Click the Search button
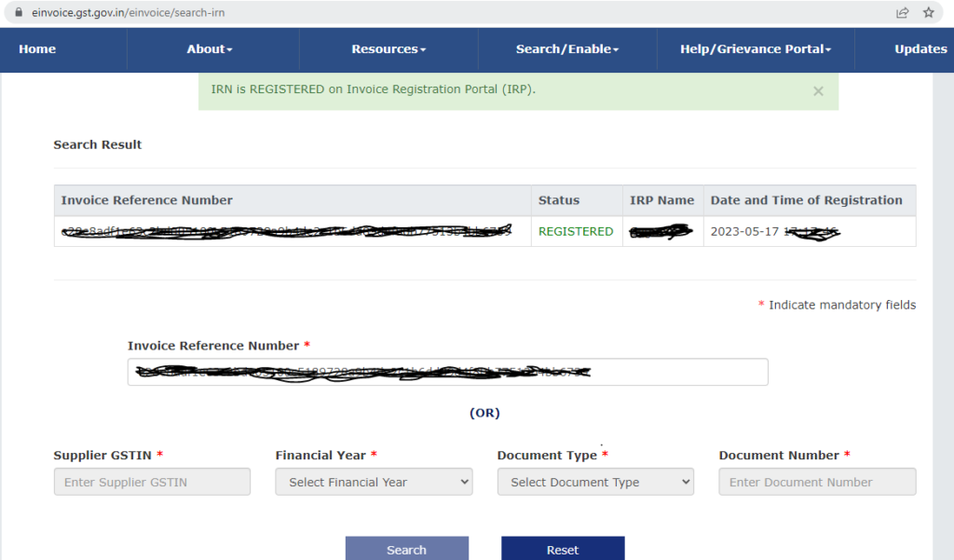 pyautogui.click(x=407, y=549)
